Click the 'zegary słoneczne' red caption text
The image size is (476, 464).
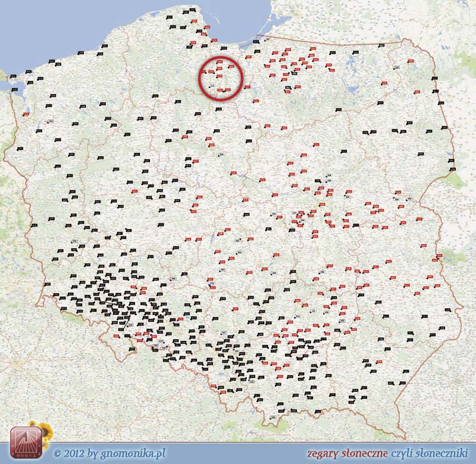click(x=348, y=453)
